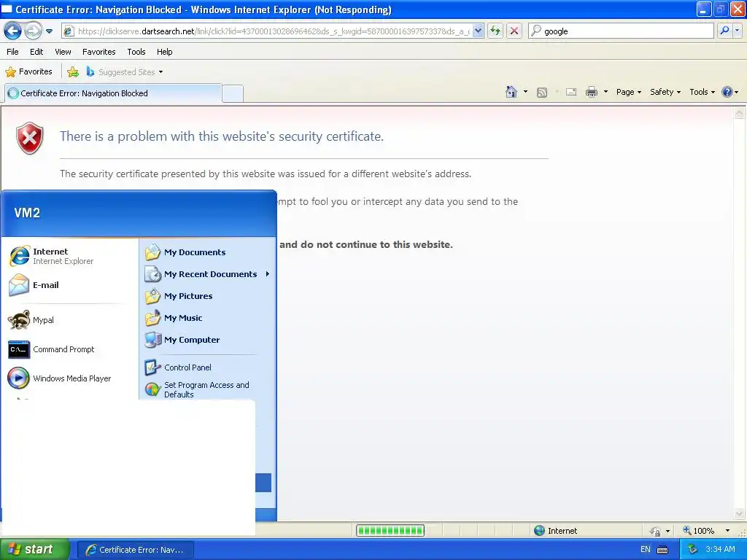Image resolution: width=747 pixels, height=560 pixels.
Task: Open My Pictures folder
Action: [208, 296]
